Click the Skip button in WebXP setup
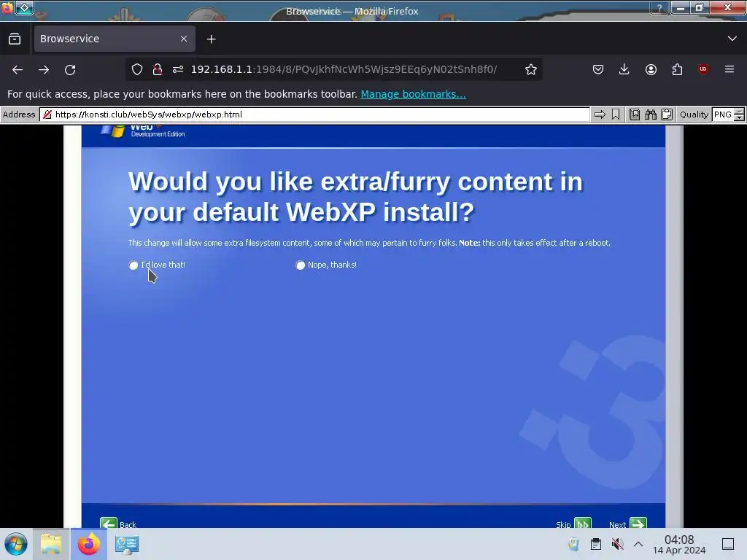Viewport: 747px width, 560px height. 582,524
